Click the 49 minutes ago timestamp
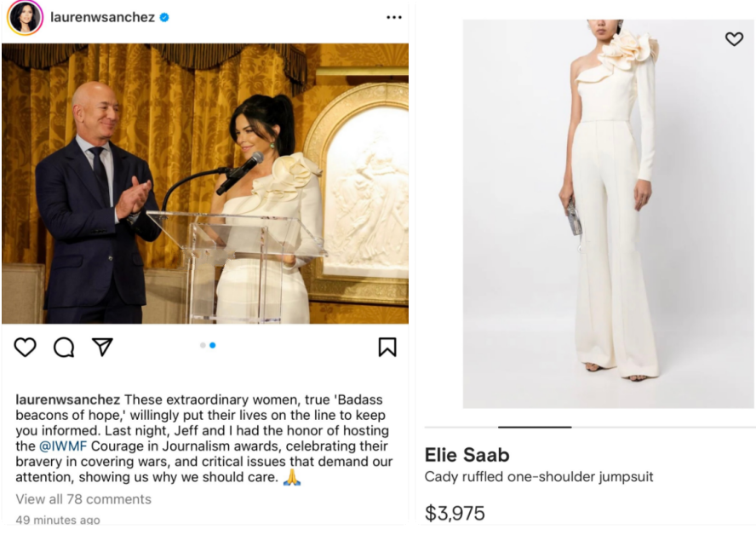Image resolution: width=756 pixels, height=535 pixels. click(x=58, y=520)
